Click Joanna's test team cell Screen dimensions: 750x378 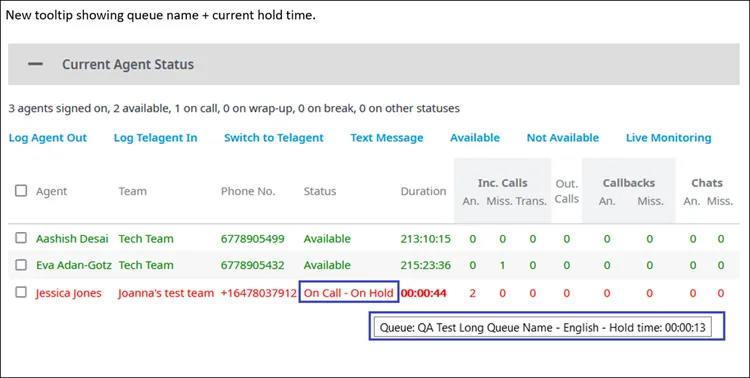tap(166, 293)
